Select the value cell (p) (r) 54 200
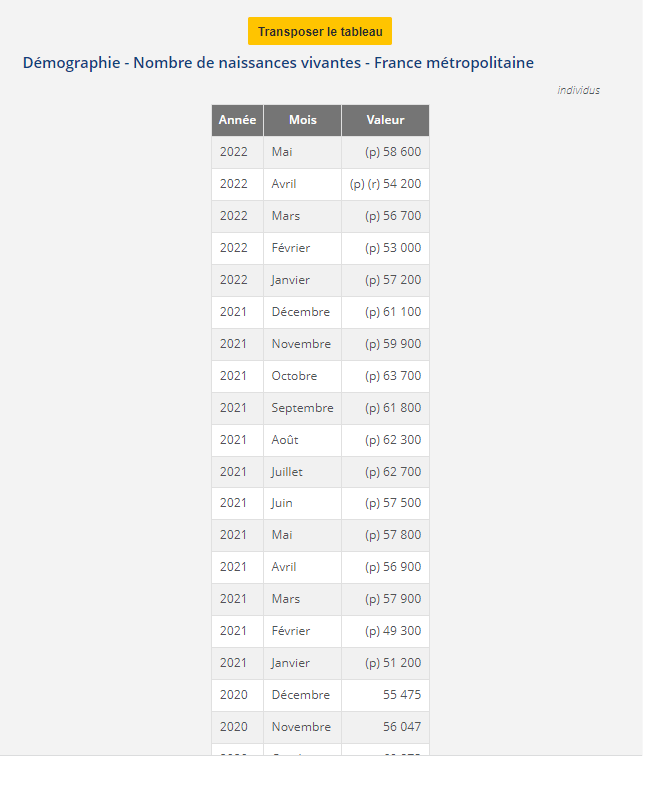This screenshot has height=785, width=651. 385,184
